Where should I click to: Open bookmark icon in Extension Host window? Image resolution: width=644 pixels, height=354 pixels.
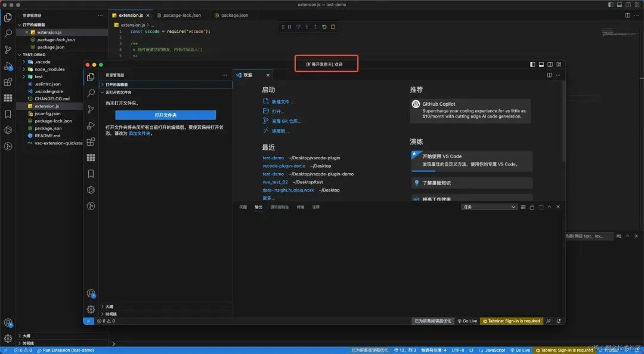[x=91, y=174]
